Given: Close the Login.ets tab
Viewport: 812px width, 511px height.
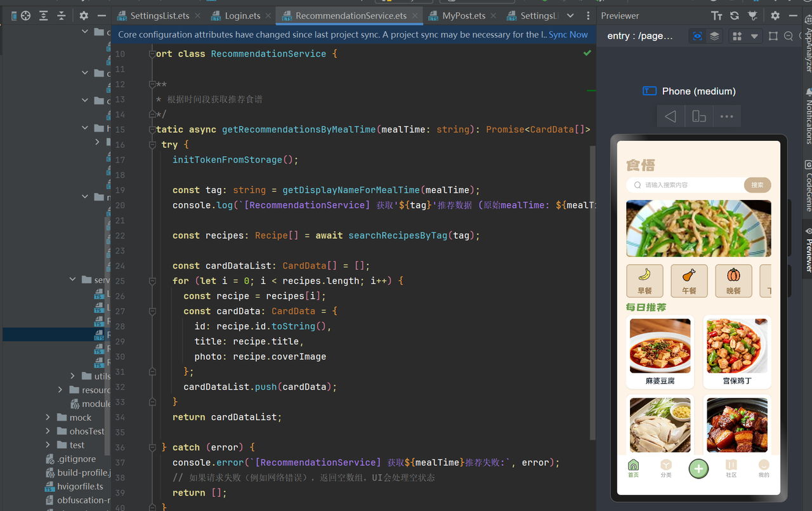Looking at the screenshot, I should [268, 16].
